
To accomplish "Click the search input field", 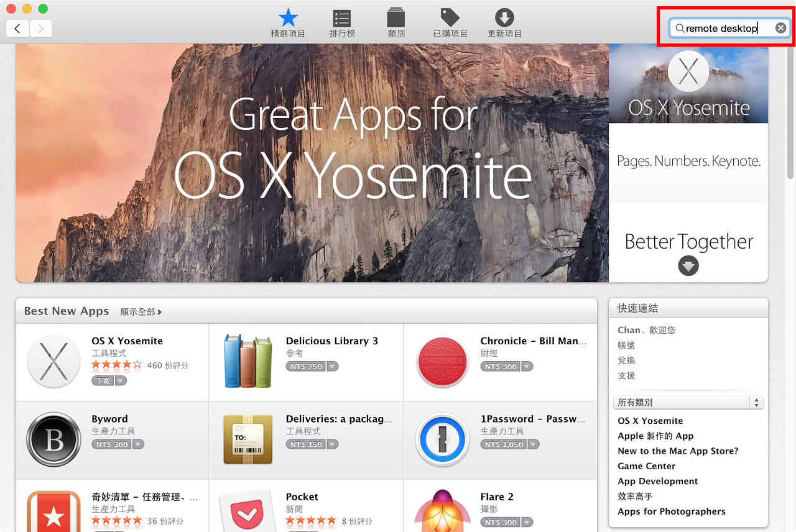I will coord(724,27).
